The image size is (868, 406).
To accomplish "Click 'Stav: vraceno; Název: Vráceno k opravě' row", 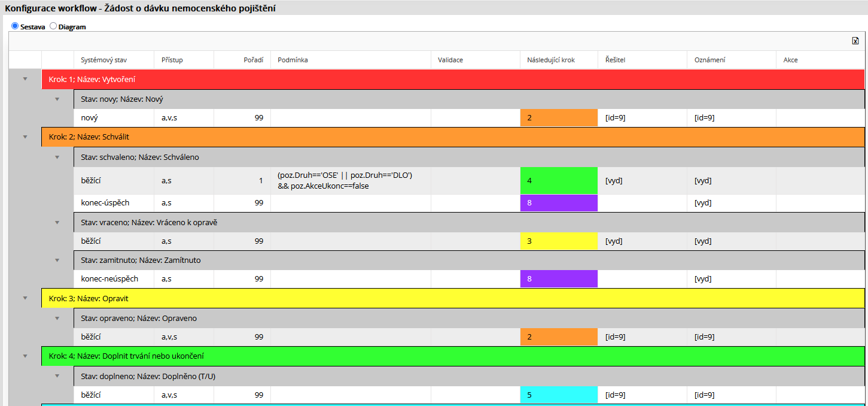I will coord(469,222).
